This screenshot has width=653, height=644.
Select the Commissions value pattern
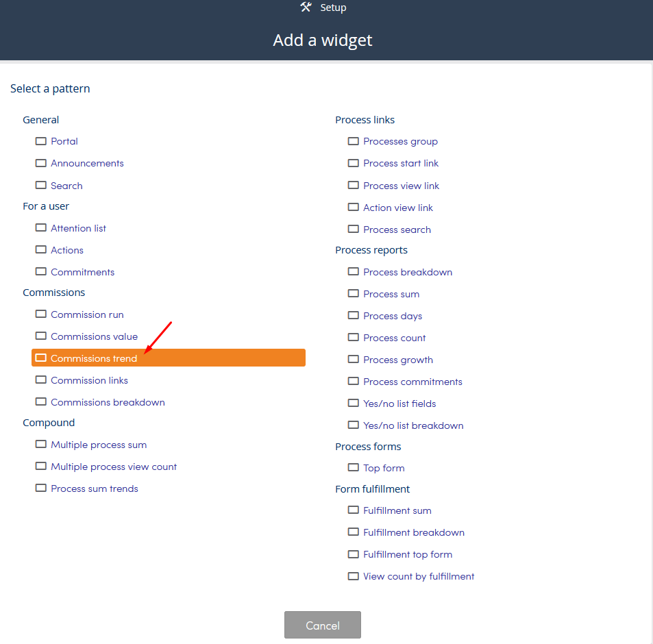tap(94, 336)
